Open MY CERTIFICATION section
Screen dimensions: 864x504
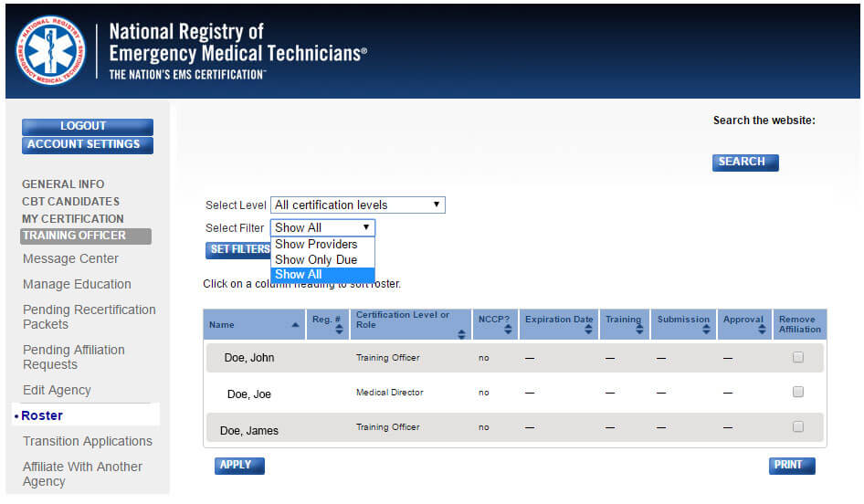point(73,219)
